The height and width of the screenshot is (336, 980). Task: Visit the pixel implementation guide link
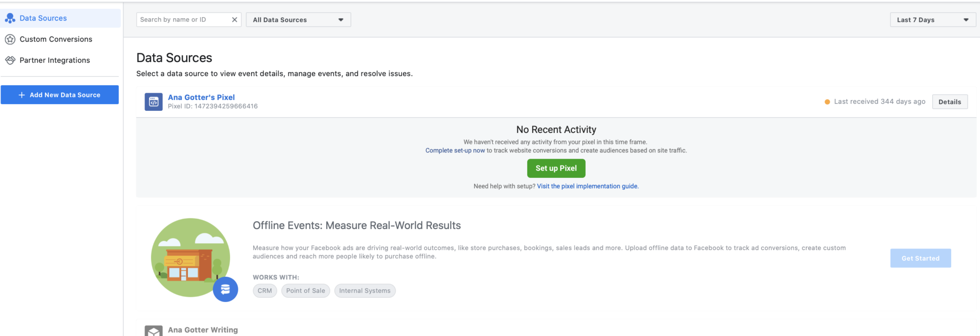coord(588,186)
